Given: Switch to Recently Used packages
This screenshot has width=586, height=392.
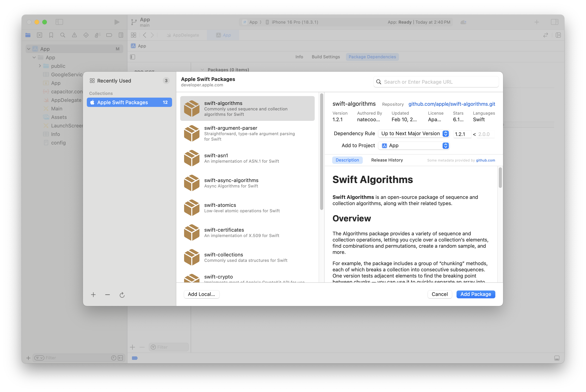Looking at the screenshot, I should click(114, 81).
